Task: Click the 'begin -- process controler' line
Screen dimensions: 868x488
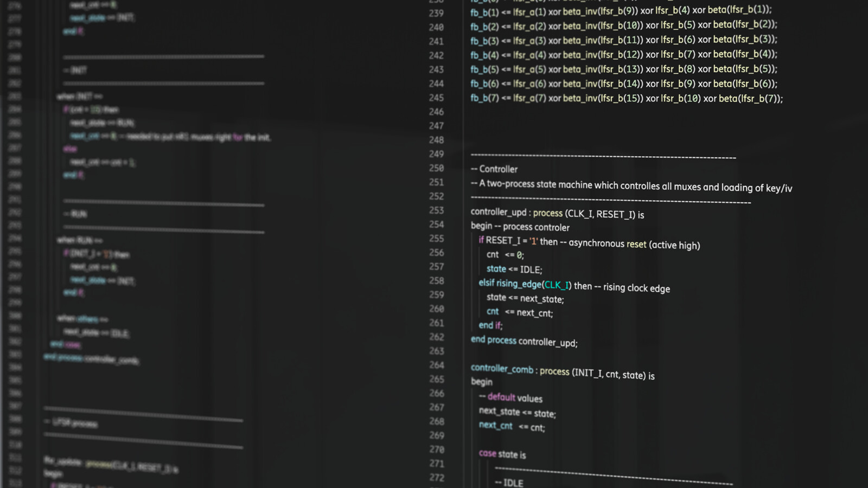Action: [x=519, y=227]
